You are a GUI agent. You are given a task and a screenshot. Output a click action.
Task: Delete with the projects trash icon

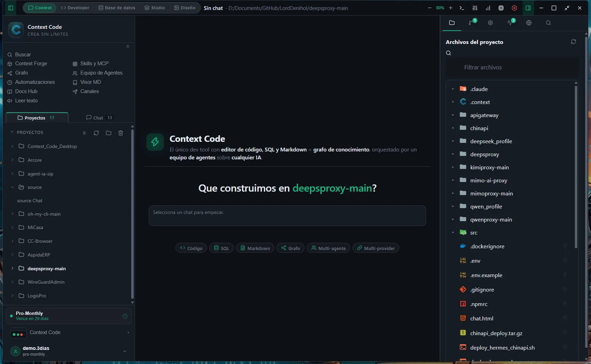pos(121,133)
